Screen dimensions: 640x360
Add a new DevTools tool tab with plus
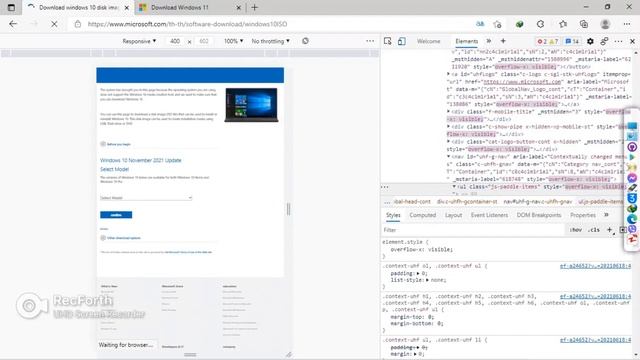pyautogui.click(x=503, y=41)
